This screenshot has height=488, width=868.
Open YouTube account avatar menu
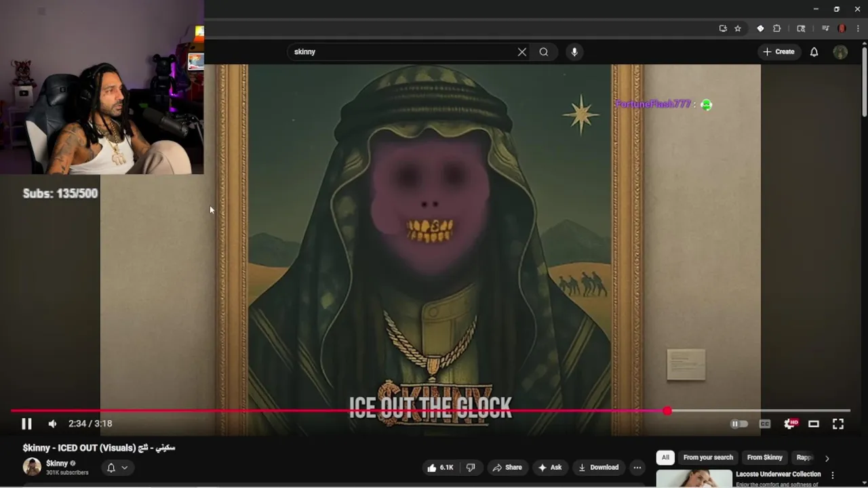pos(840,52)
